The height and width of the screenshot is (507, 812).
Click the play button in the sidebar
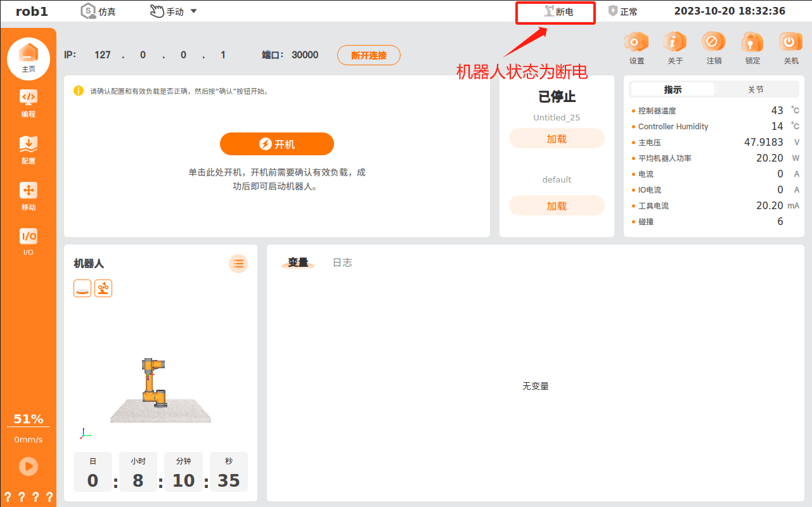tap(29, 466)
